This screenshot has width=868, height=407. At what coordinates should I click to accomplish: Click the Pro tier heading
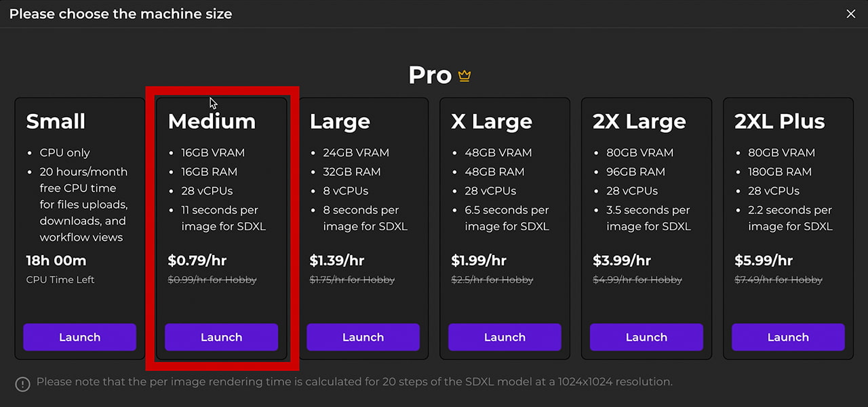430,75
